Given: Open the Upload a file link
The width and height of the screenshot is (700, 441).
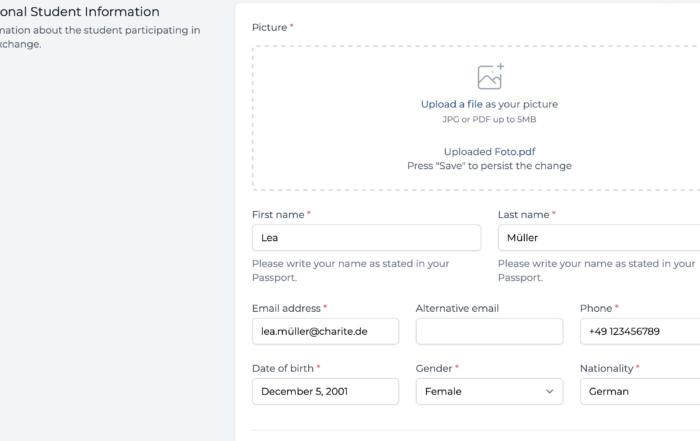Looking at the screenshot, I should [451, 104].
